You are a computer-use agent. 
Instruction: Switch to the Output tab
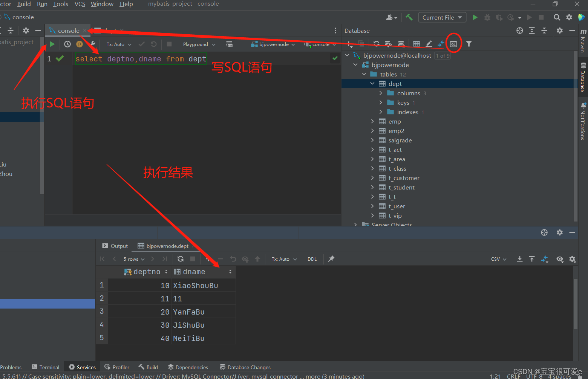115,246
